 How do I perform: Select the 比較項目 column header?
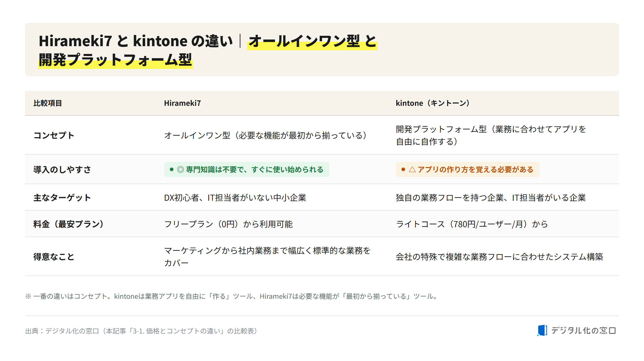click(48, 103)
